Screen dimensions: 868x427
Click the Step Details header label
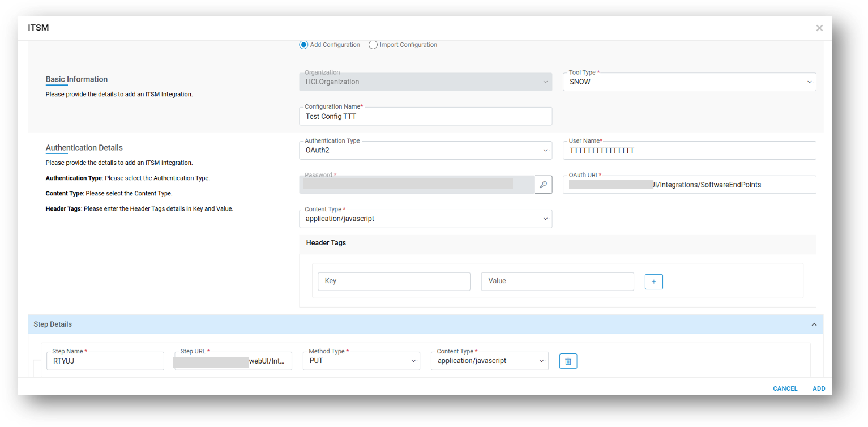pos(53,324)
